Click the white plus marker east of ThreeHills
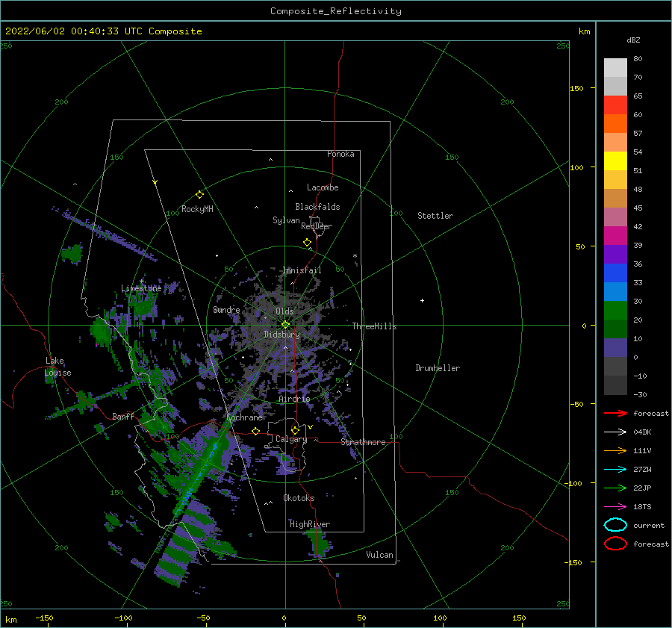This screenshot has height=628, width=672. pyautogui.click(x=422, y=300)
